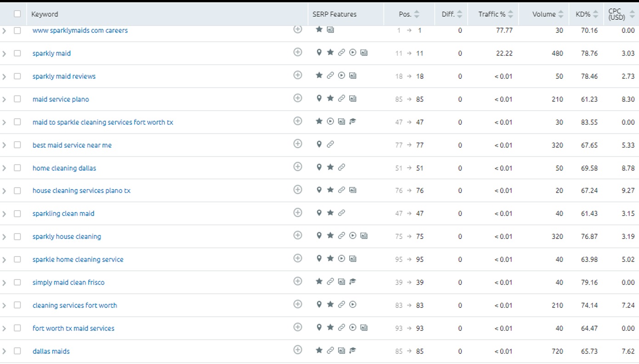Check the box for 'dallas maids'
Image resolution: width=639 pixels, height=364 pixels.
[17, 351]
